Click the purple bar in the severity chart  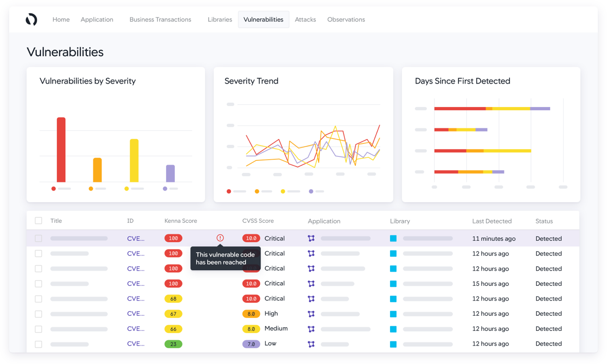click(x=170, y=173)
